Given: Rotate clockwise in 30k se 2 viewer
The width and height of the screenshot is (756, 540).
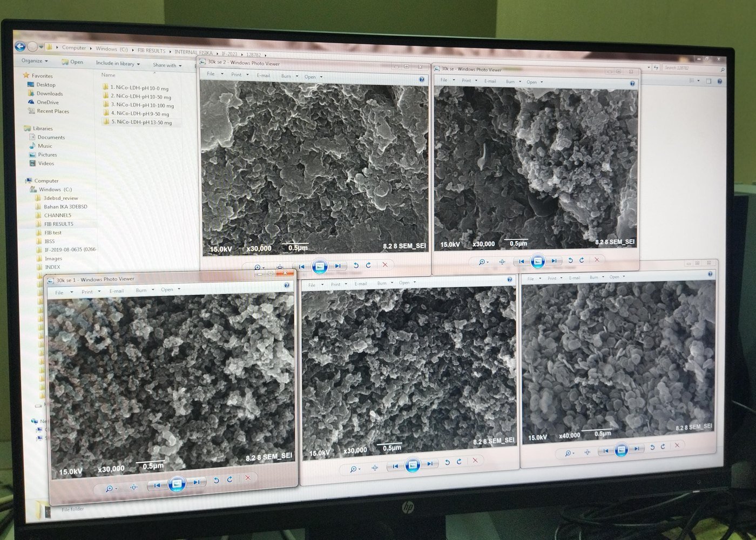Looking at the screenshot, I should tap(368, 265).
